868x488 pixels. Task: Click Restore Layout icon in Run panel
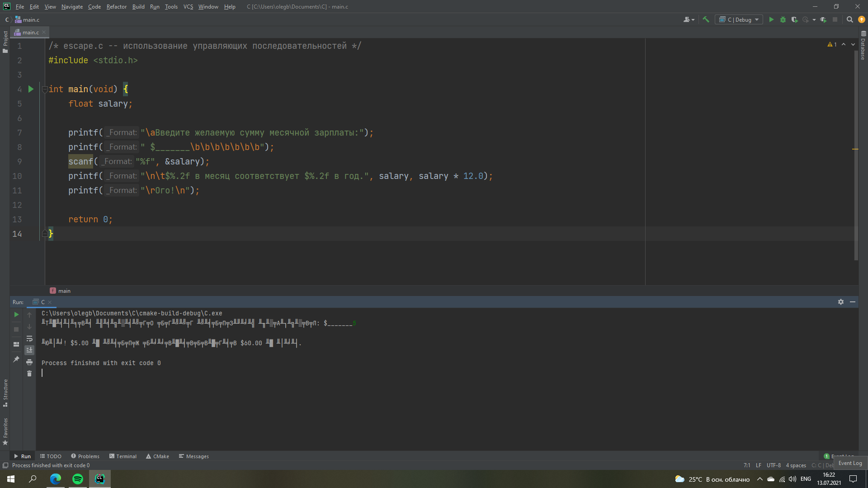pos(16,344)
